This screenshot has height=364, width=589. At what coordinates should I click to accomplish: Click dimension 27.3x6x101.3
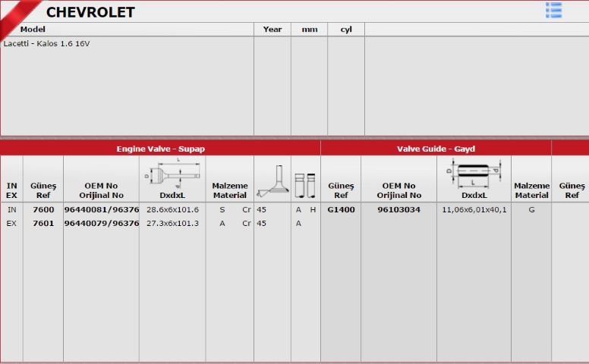(x=172, y=223)
